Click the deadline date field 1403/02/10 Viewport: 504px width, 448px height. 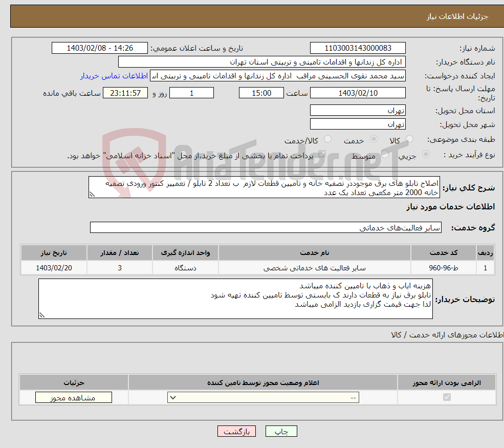coord(358,93)
